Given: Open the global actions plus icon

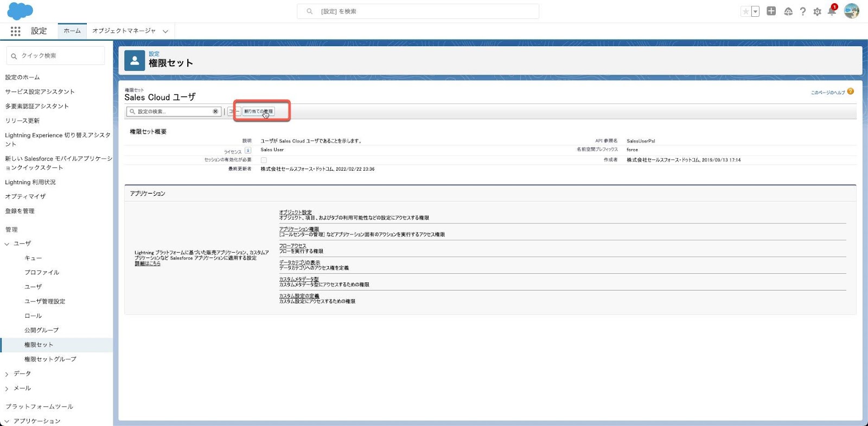Looking at the screenshot, I should pyautogui.click(x=771, y=11).
